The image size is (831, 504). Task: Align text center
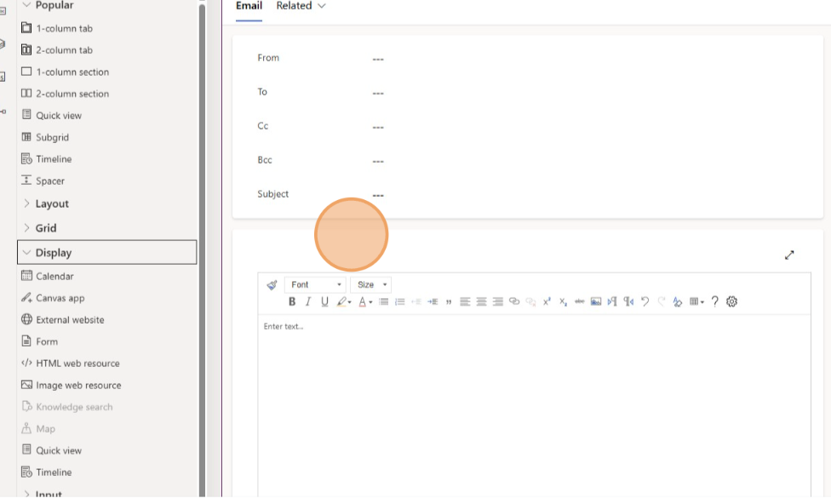coord(481,301)
